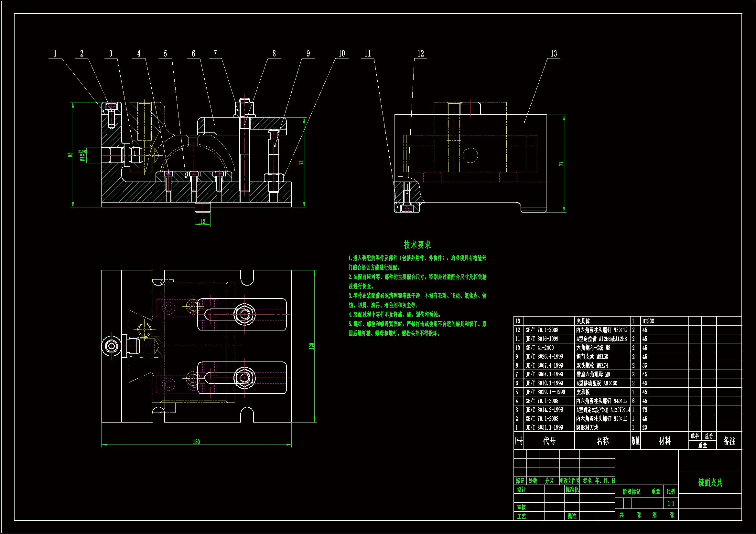Click the HT200 material cell
The height and width of the screenshot is (534, 756).
pyautogui.click(x=648, y=321)
